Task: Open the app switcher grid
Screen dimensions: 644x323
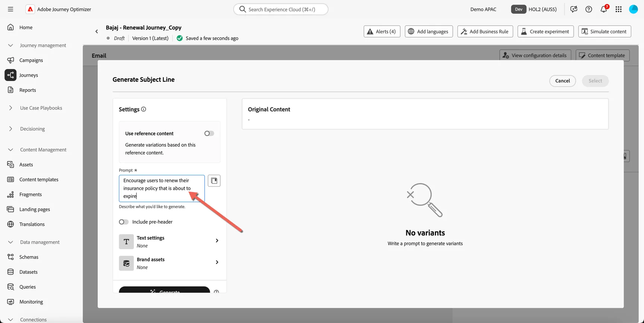Action: (x=619, y=9)
